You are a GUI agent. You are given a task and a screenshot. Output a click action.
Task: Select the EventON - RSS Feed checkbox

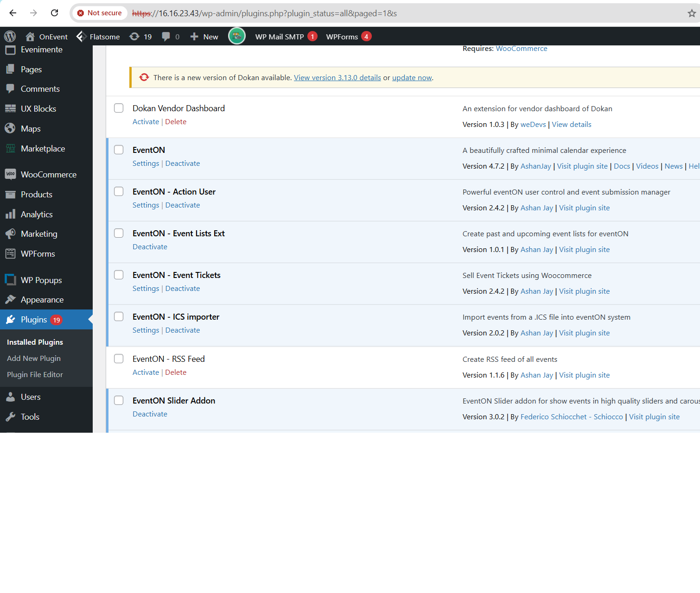tap(119, 359)
